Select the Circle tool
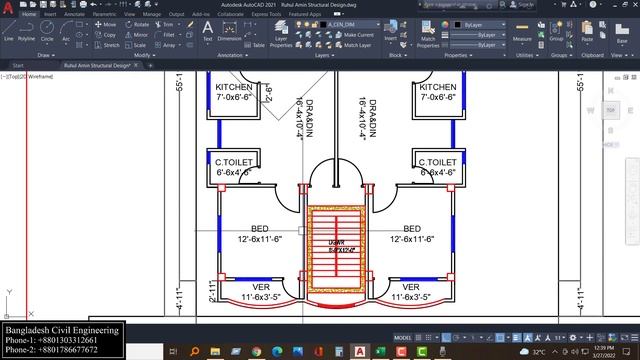Image resolution: width=640 pixels, height=360 pixels. pos(47,31)
